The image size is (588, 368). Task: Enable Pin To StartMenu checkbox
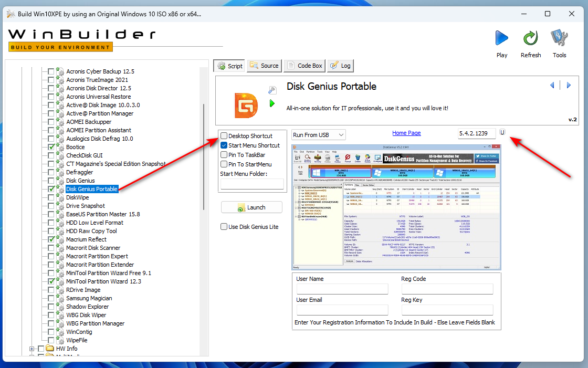click(224, 164)
